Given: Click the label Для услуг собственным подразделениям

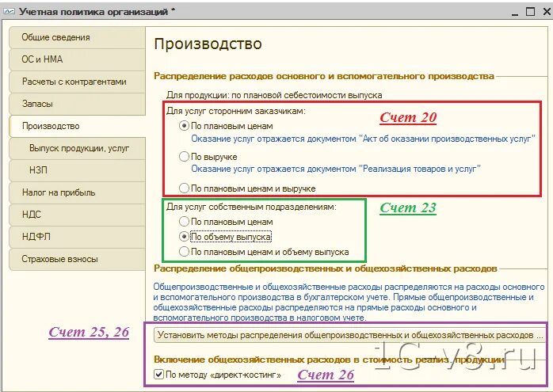Looking at the screenshot, I should (x=251, y=207).
